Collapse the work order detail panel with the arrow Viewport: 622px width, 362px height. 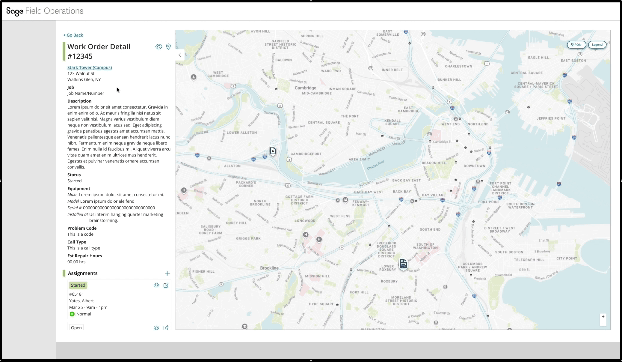click(180, 56)
